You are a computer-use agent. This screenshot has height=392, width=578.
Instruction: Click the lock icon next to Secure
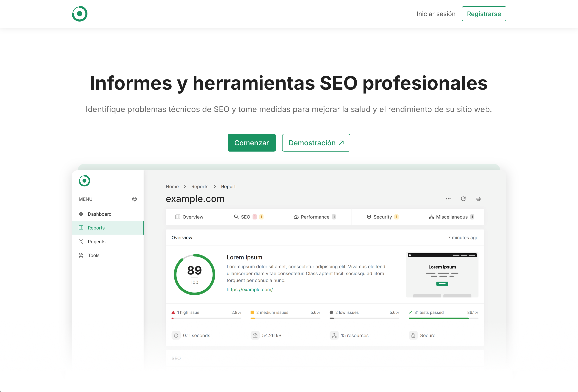413,335
